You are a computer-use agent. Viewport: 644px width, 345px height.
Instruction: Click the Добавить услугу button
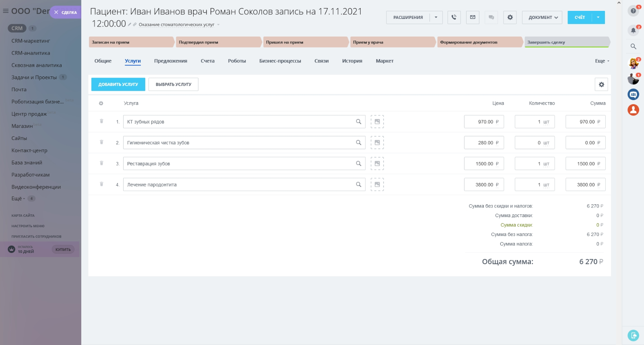(118, 84)
